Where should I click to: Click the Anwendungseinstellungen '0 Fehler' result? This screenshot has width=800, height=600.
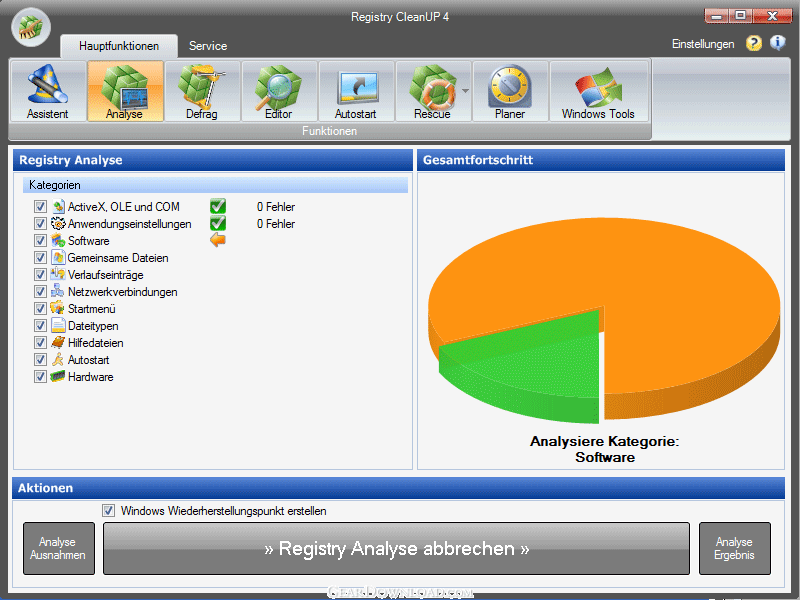[276, 223]
